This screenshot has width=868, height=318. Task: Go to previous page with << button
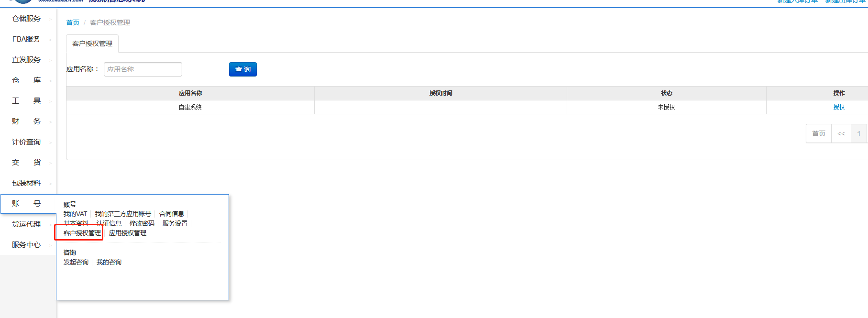[841, 133]
